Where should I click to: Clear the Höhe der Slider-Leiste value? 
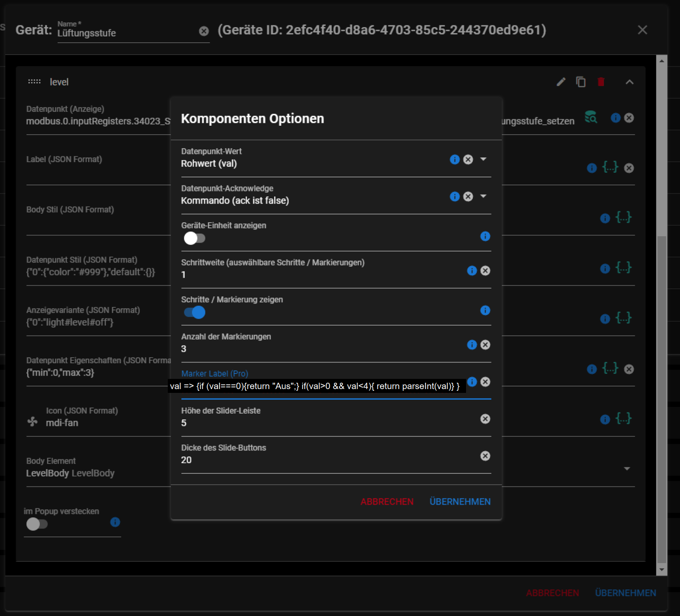coord(486,419)
